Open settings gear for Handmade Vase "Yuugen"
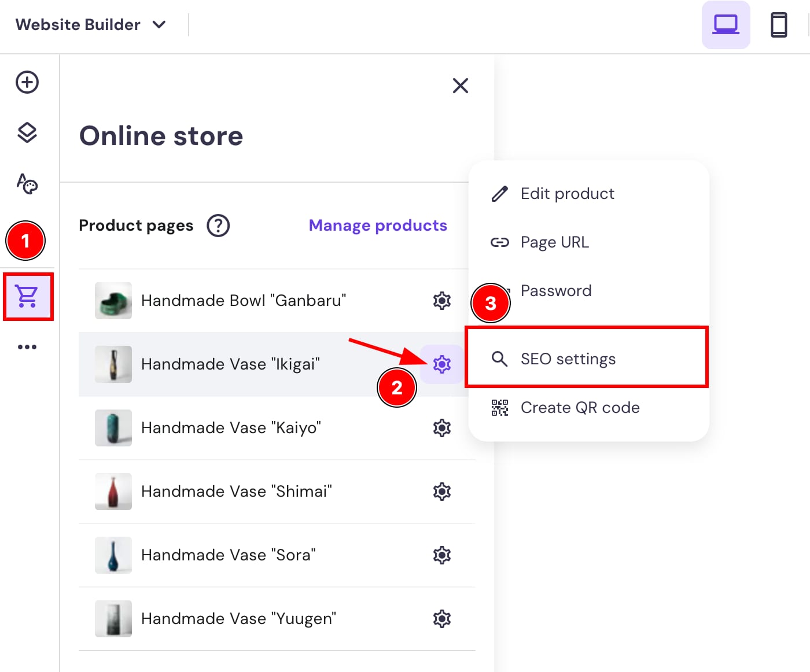Image resolution: width=810 pixels, height=672 pixels. (441, 619)
